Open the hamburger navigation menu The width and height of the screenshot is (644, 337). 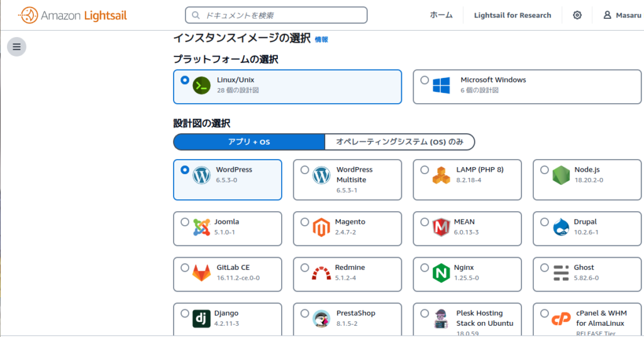tap(16, 47)
